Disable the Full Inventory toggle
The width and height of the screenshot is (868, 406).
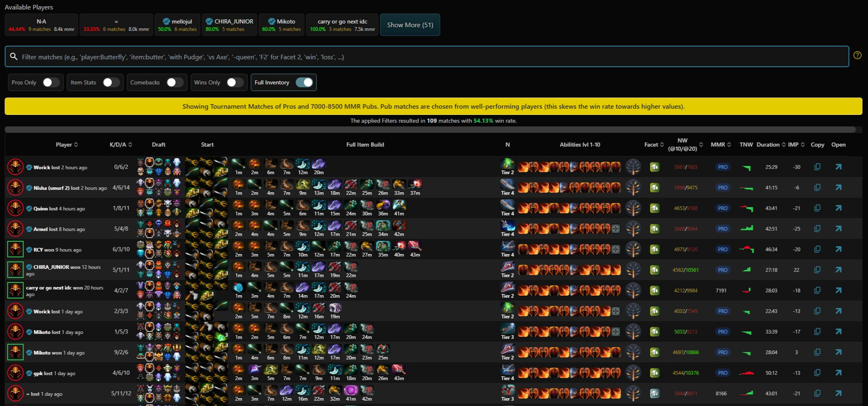(x=304, y=82)
